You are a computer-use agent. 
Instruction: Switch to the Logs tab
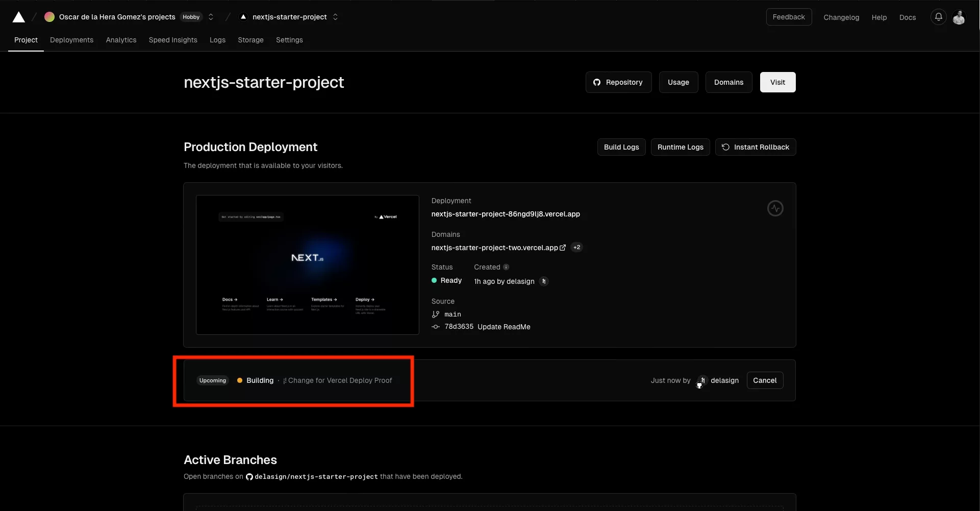(x=217, y=40)
